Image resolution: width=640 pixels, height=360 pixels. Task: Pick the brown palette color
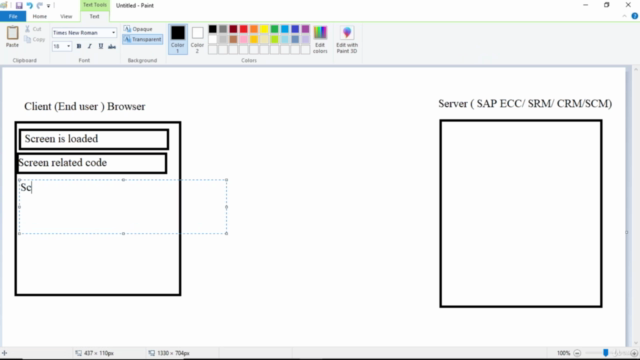pyautogui.click(x=233, y=39)
